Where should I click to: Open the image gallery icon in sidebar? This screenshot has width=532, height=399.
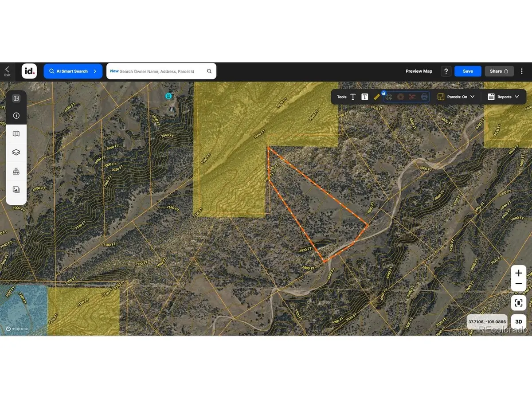(x=16, y=190)
